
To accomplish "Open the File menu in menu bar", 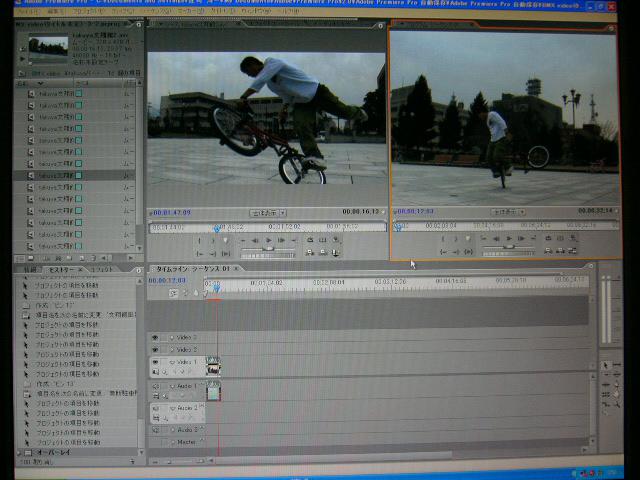I will 29,12.
